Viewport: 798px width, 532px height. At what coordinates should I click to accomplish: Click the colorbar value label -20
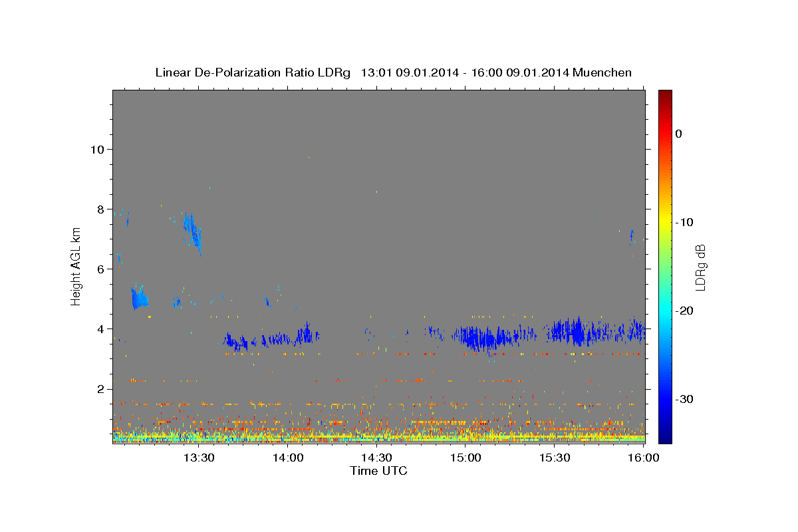pos(685,311)
